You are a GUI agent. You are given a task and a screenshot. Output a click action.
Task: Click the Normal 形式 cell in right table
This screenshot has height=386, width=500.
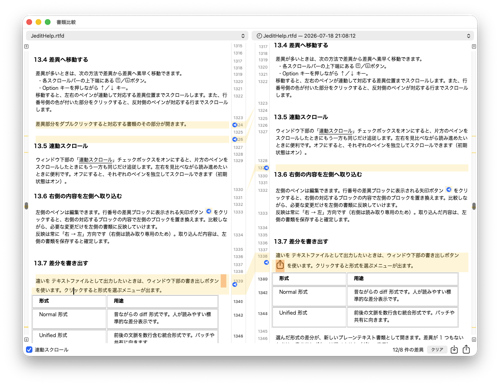[x=309, y=296]
